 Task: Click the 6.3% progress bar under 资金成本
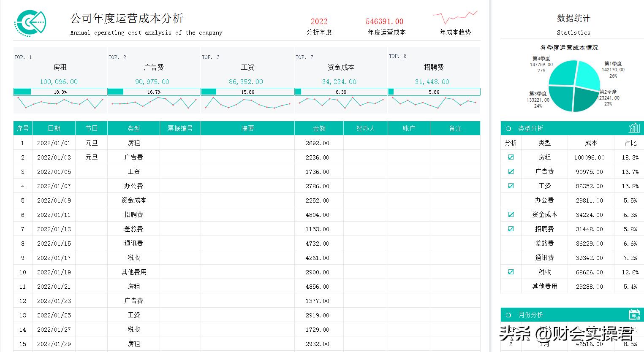tap(340, 91)
